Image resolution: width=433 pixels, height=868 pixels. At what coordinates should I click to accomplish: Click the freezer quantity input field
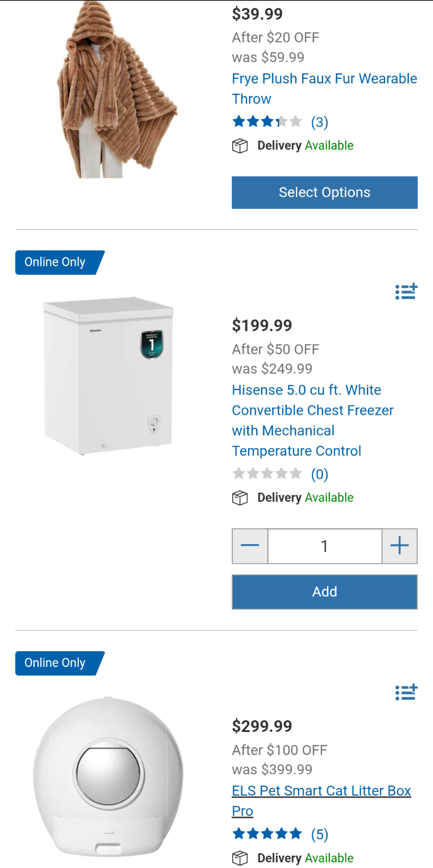(x=324, y=546)
